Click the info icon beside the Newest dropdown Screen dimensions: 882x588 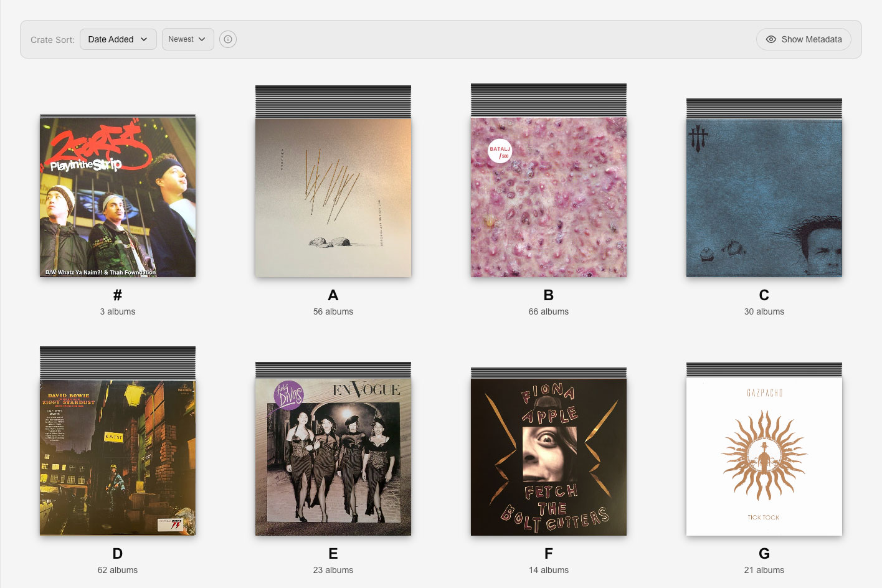[x=228, y=39]
